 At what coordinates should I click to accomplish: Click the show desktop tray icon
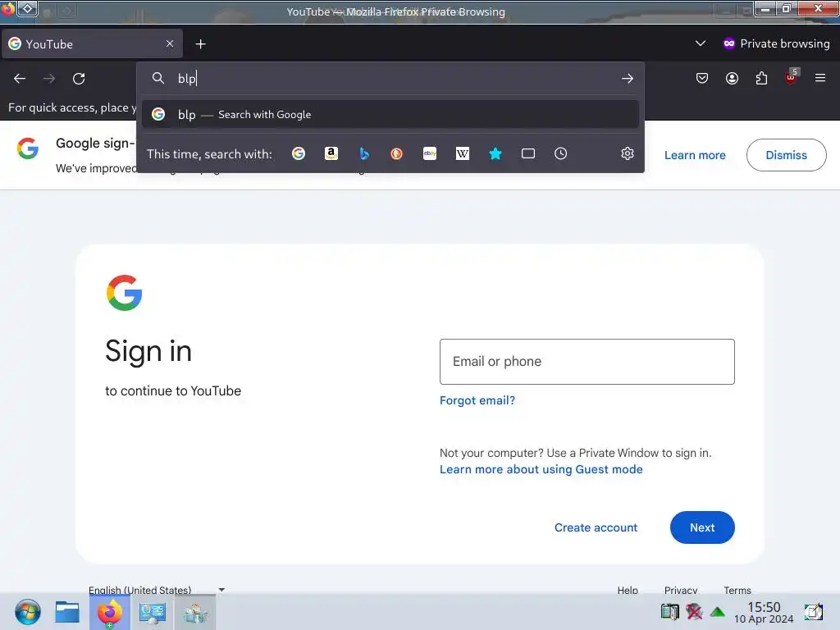pos(813,611)
